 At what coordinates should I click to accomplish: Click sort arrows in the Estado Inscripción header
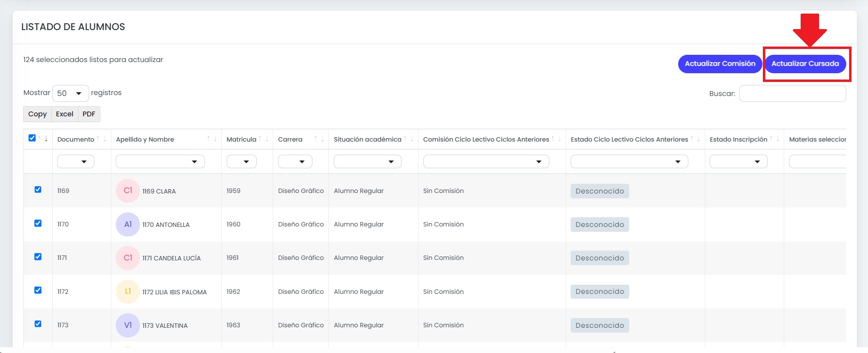[x=775, y=139]
